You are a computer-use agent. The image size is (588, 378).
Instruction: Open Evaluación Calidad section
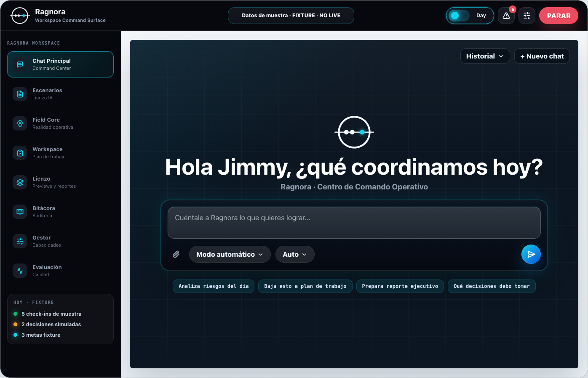click(61, 271)
